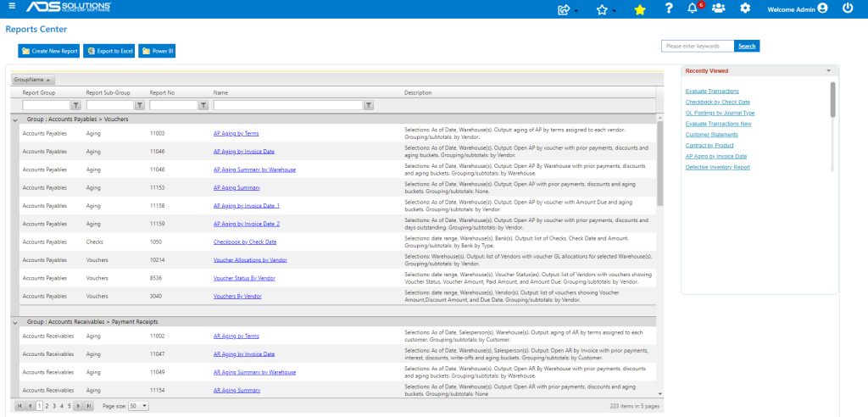The width and height of the screenshot is (868, 417).
Task: Click Create New Report button
Action: pos(49,51)
